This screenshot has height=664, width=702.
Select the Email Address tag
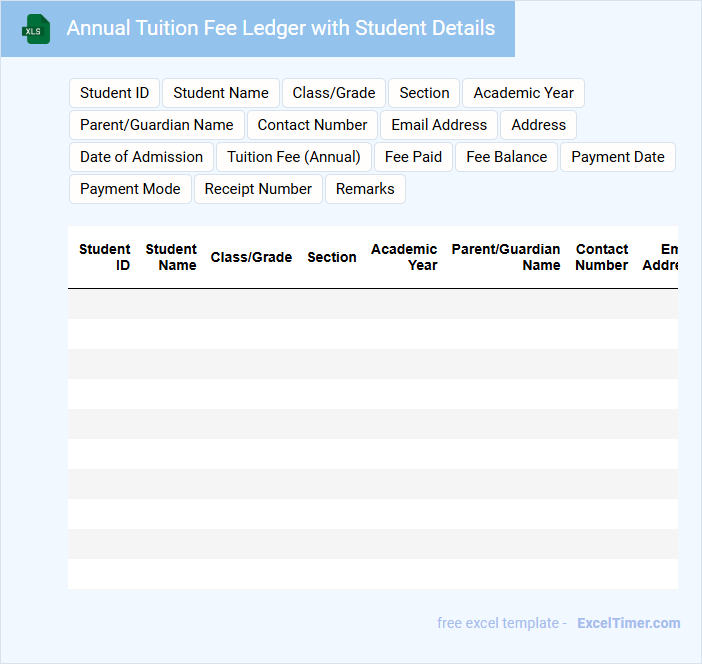point(439,125)
